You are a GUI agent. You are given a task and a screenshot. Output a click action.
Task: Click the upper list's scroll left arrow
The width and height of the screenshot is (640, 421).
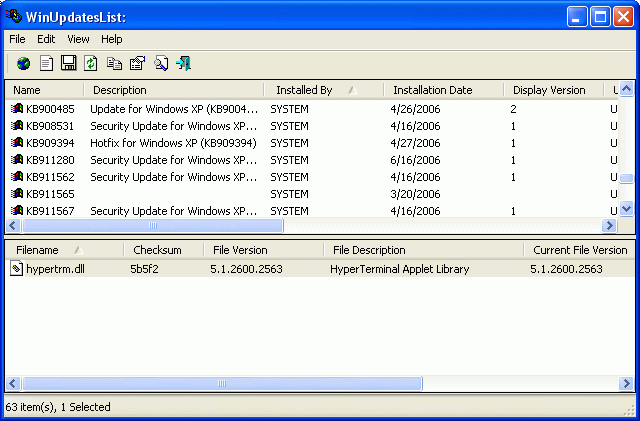click(x=13, y=225)
